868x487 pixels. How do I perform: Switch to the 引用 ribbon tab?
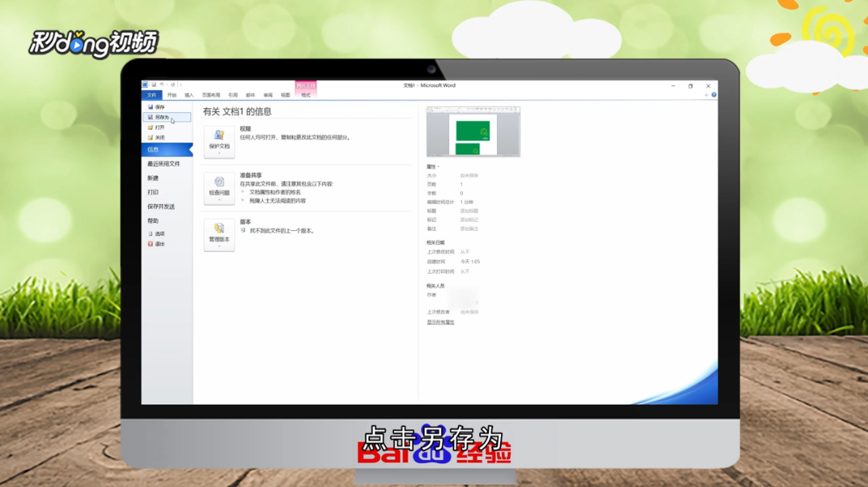233,95
